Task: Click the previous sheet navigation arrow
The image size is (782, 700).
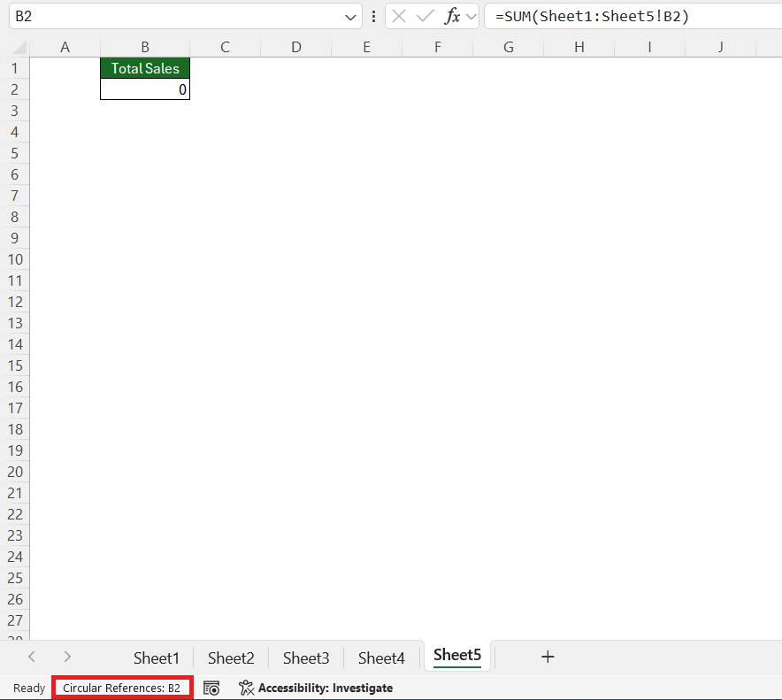Action: (32, 657)
